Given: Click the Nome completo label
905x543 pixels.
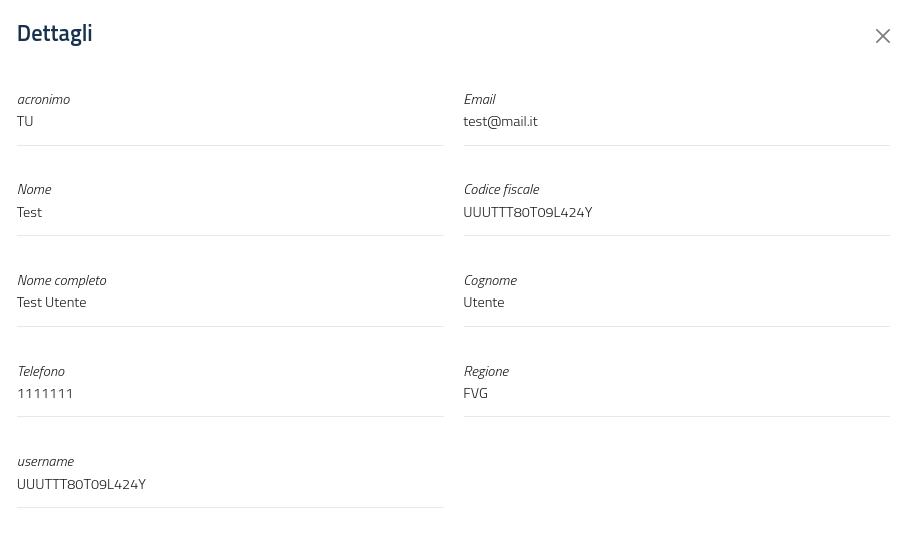Looking at the screenshot, I should (61, 280).
